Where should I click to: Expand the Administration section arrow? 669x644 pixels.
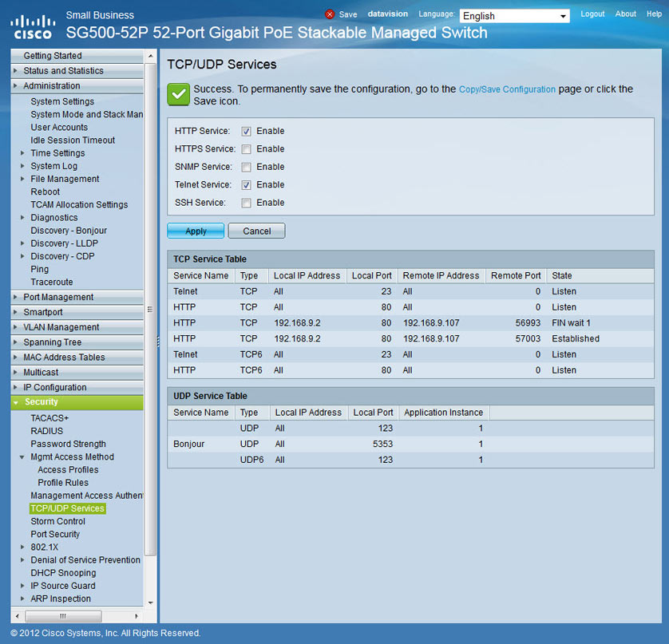15,85
